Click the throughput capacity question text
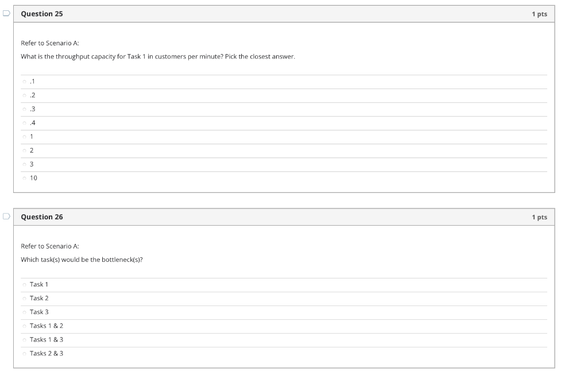 [x=158, y=57]
